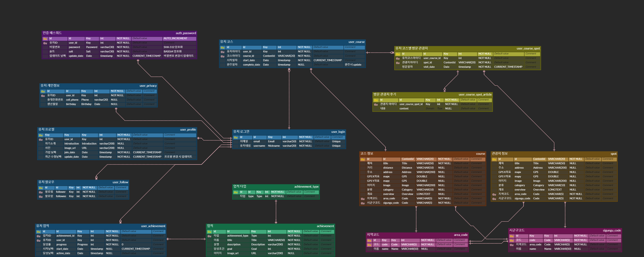The width and height of the screenshot is (644, 257).
Task: Click the cell_phone column name in user_privacy
Action: coord(72,100)
